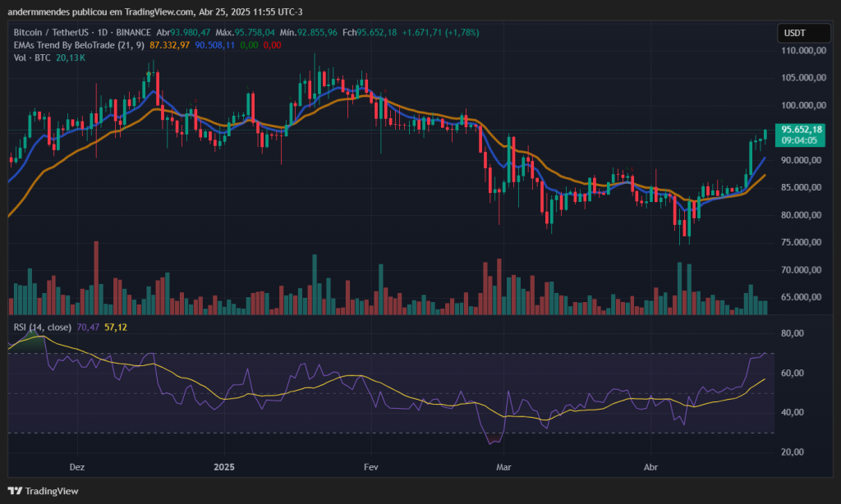
Task: Click the current price tag 95.652,18 on the axis
Action: pyautogui.click(x=802, y=130)
